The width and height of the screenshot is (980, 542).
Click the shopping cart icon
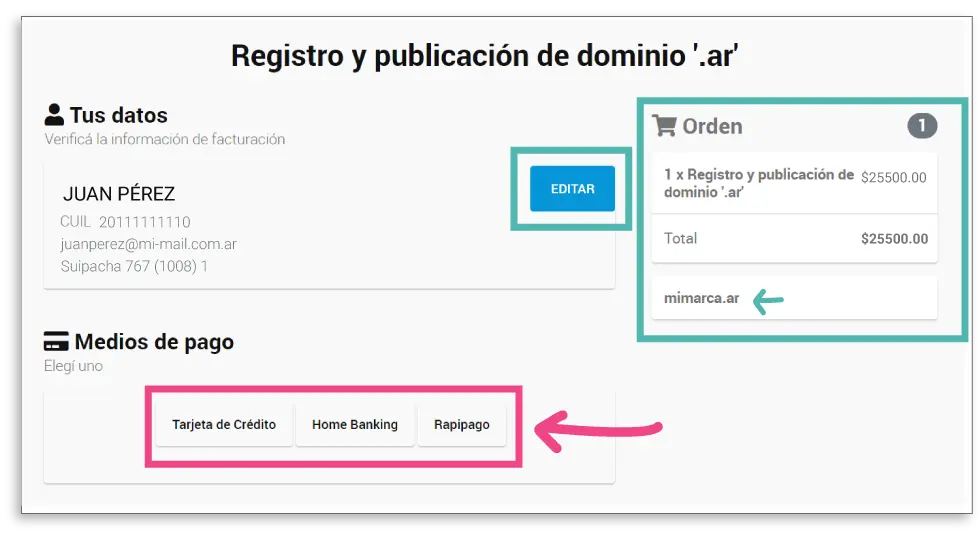[664, 126]
